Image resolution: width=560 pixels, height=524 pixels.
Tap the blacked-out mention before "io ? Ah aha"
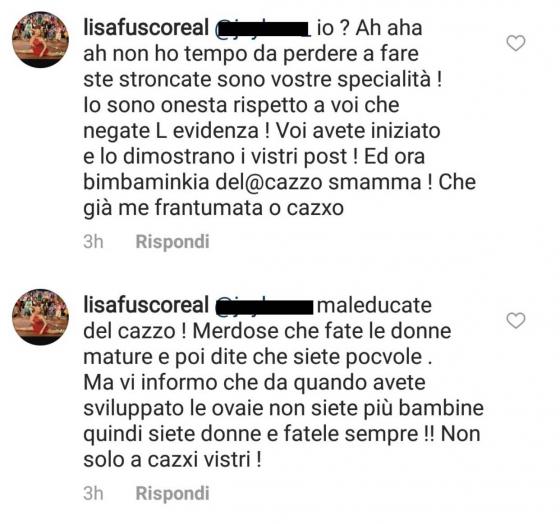(262, 29)
